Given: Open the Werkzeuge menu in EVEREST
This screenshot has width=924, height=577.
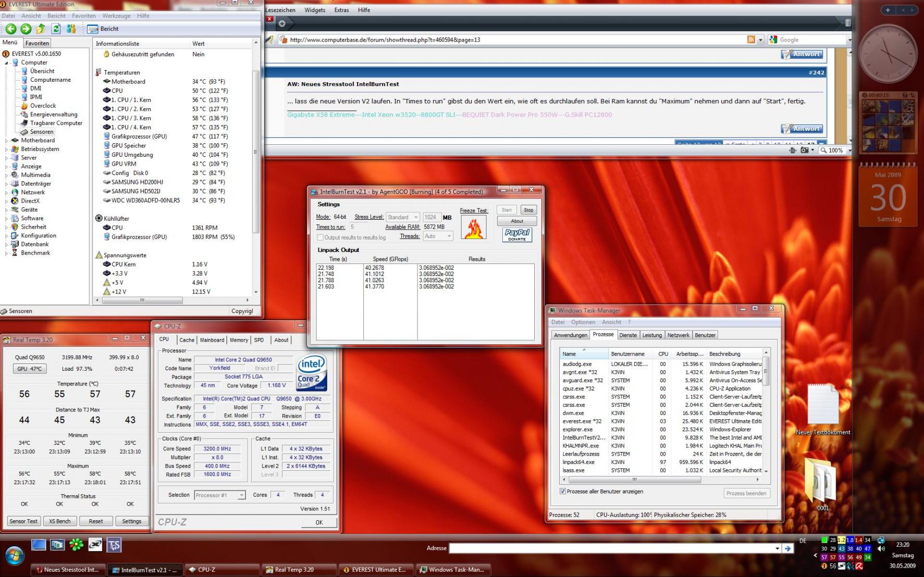Looking at the screenshot, I should click(116, 16).
